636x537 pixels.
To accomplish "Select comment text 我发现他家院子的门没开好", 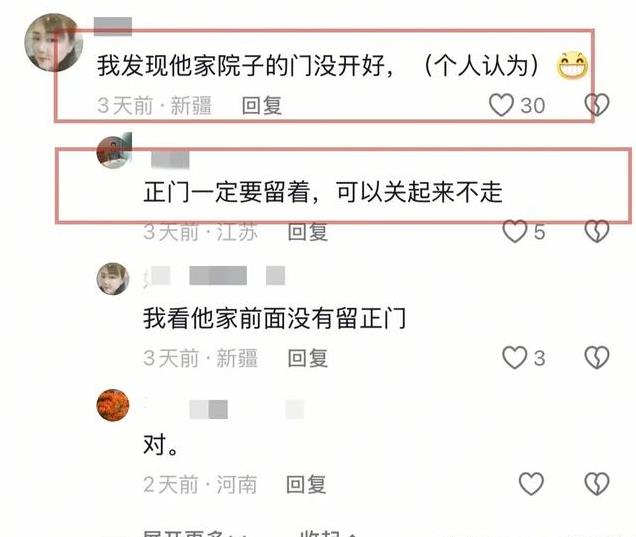I will pos(241,65).
